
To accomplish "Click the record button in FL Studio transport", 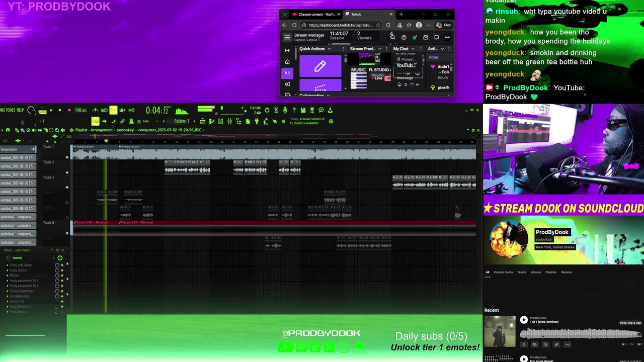I will click(x=69, y=110).
